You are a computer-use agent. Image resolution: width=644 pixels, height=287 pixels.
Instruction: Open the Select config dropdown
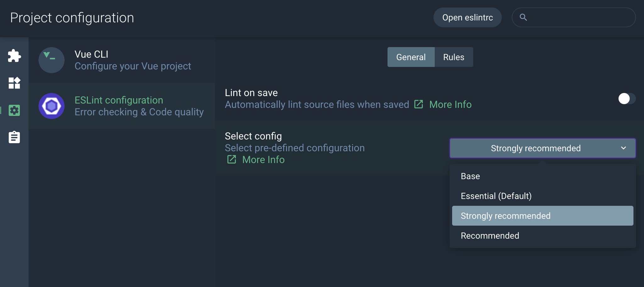coord(542,148)
